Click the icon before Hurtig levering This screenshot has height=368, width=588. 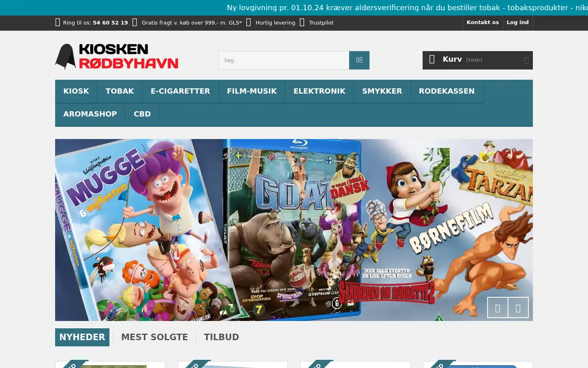[248, 22]
